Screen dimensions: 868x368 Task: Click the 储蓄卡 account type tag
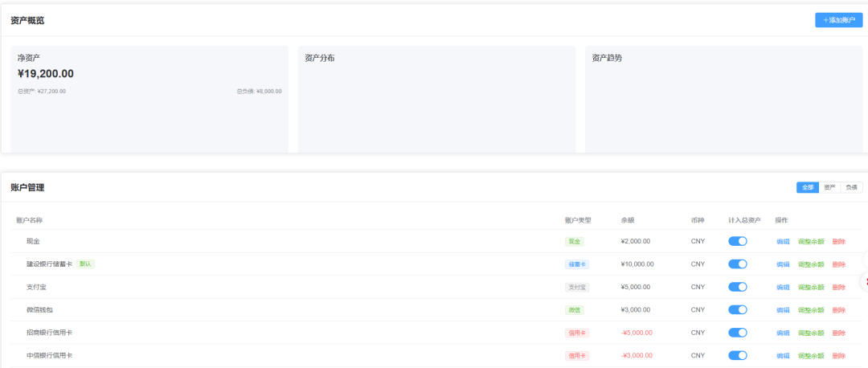[577, 264]
